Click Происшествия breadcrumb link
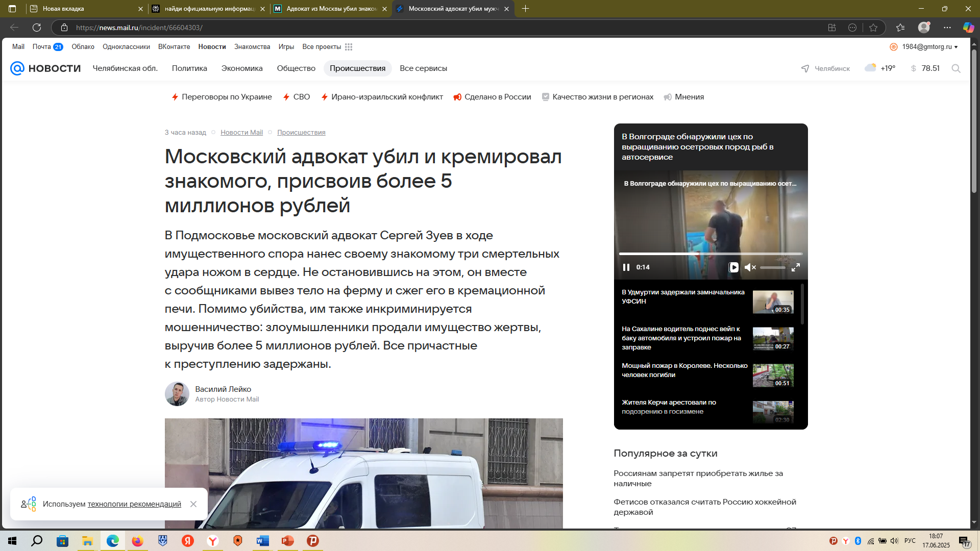The image size is (980, 551). click(301, 133)
